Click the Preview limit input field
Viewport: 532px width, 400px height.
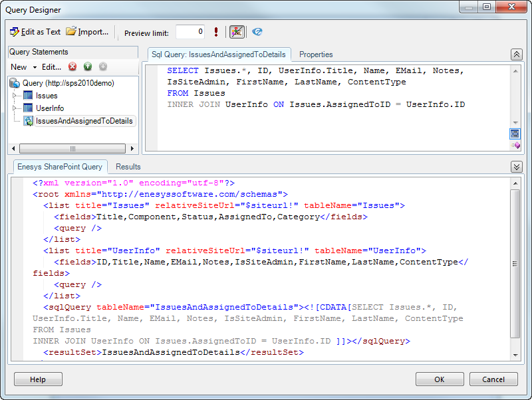point(190,32)
